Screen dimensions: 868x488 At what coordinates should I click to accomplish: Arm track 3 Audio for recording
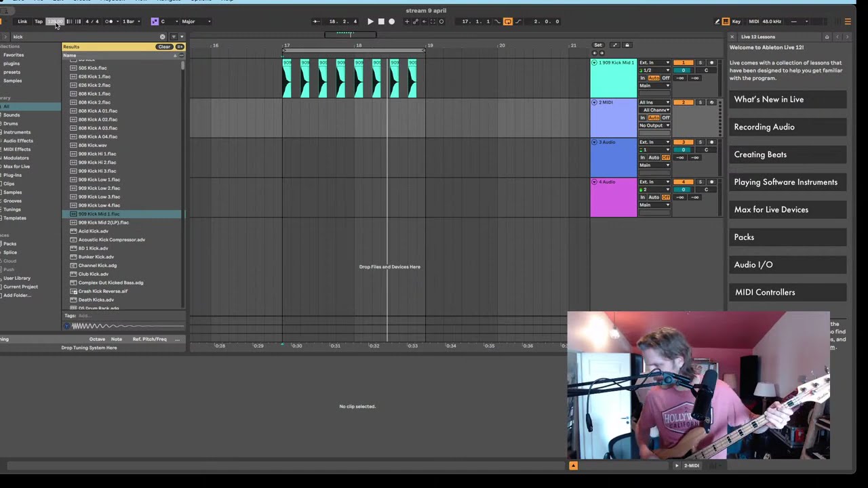711,142
